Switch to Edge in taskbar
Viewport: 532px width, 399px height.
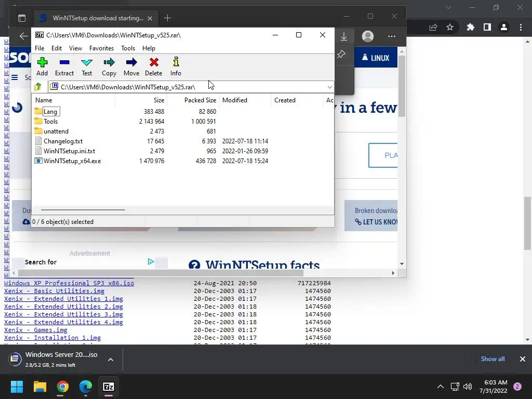coord(86,387)
